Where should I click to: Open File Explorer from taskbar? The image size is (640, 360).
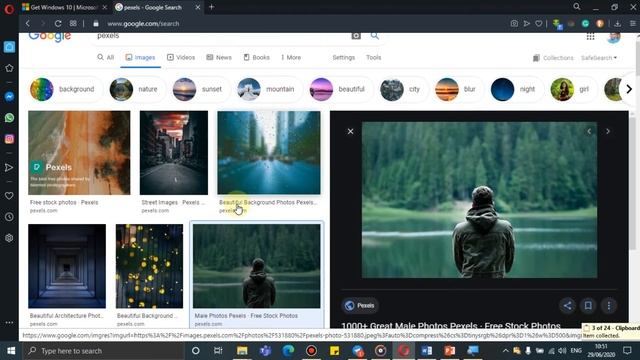(242, 351)
